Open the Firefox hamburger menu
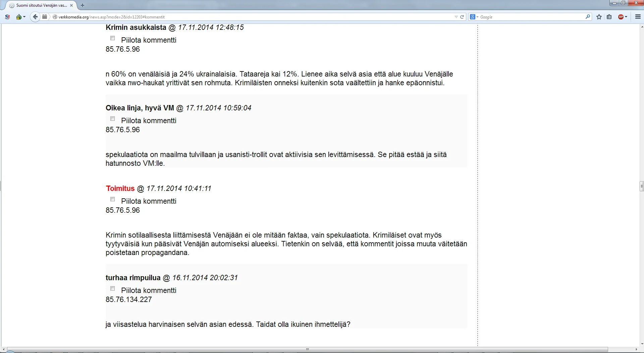 point(638,17)
